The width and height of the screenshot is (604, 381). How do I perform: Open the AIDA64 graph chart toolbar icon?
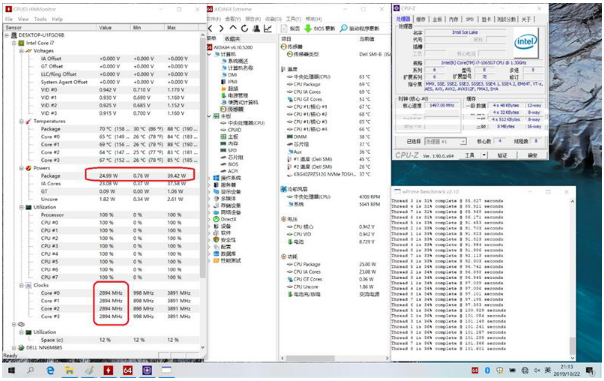pos(268,29)
